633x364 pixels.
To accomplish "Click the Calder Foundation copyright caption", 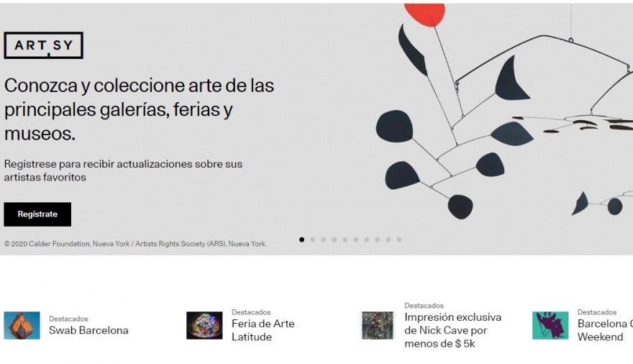I will [x=136, y=244].
